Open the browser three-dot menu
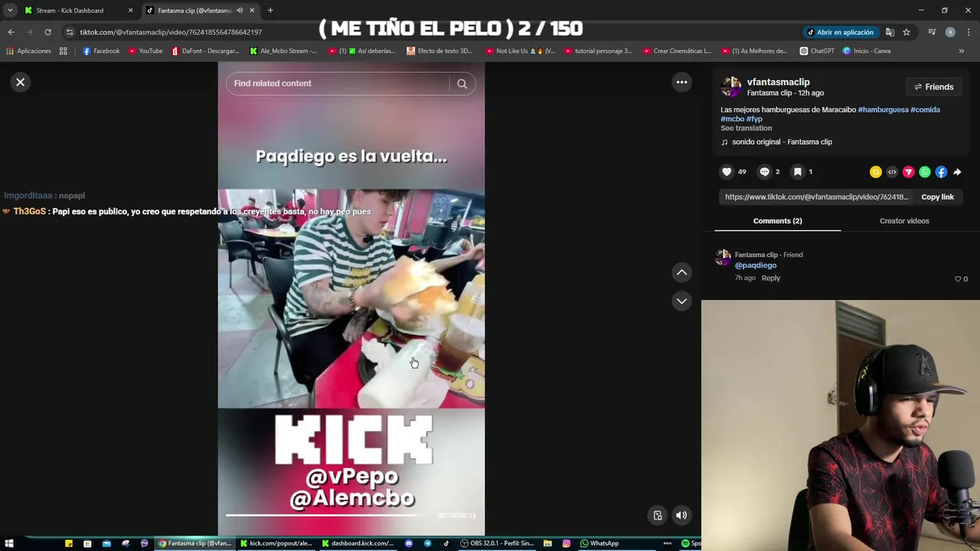980x551 pixels. coord(969,32)
